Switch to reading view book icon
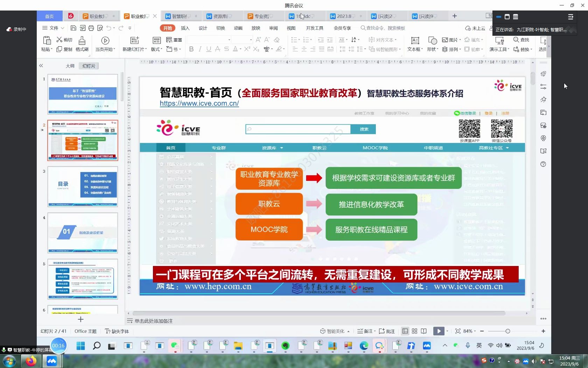 pos(424,331)
